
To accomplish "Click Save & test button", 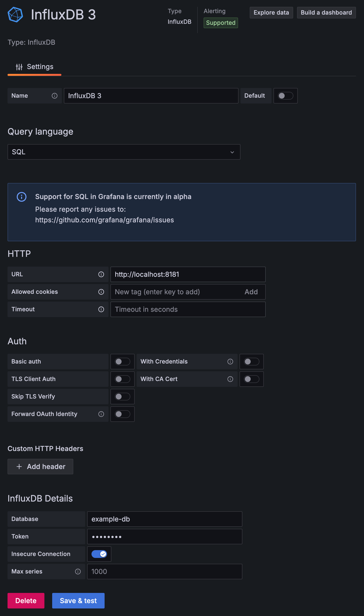I will pos(78,601).
